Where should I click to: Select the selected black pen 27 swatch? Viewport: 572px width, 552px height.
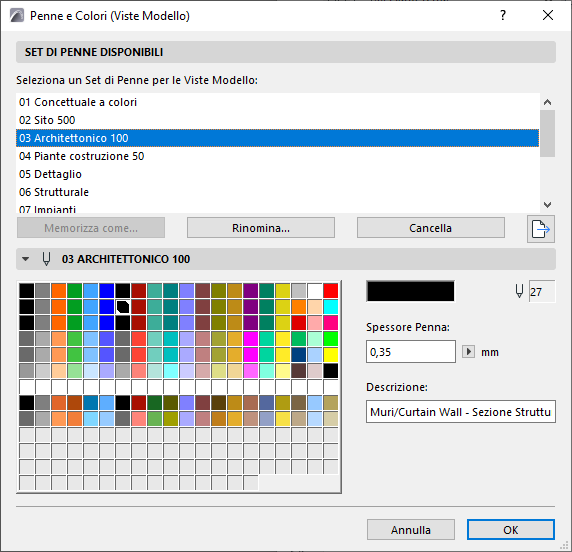(x=123, y=307)
